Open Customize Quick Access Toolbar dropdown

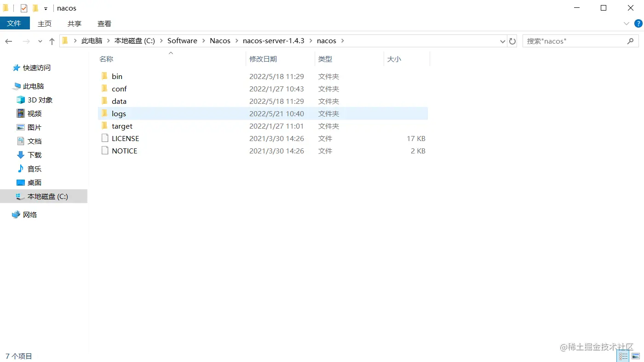(46, 9)
